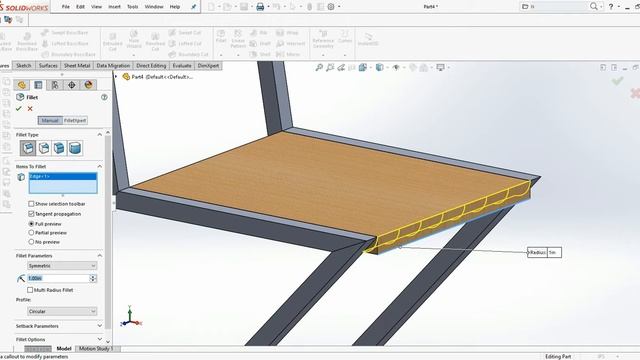The image size is (640, 360).
Task: Open the Help menu
Action: pos(175,7)
